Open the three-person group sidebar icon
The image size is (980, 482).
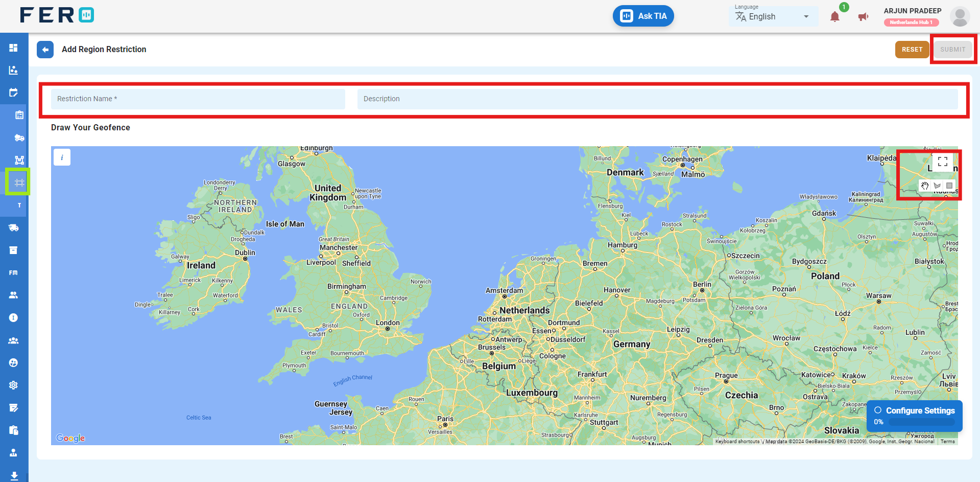tap(13, 340)
